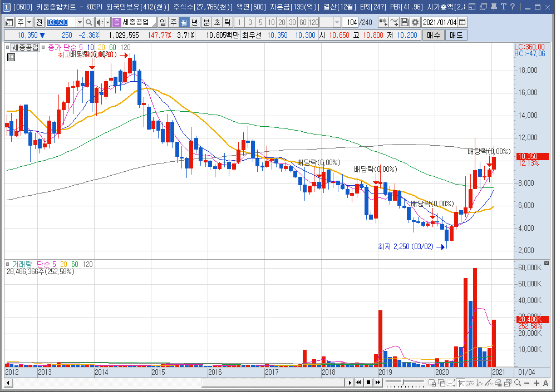Click the speaker sound alert icon
Image resolution: width=556 pixels, height=392 pixels.
[100, 23]
